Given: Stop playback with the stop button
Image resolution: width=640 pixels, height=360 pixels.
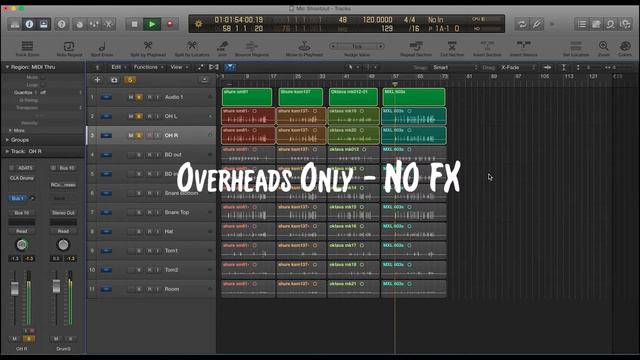Looking at the screenshot, I should click(x=134, y=24).
